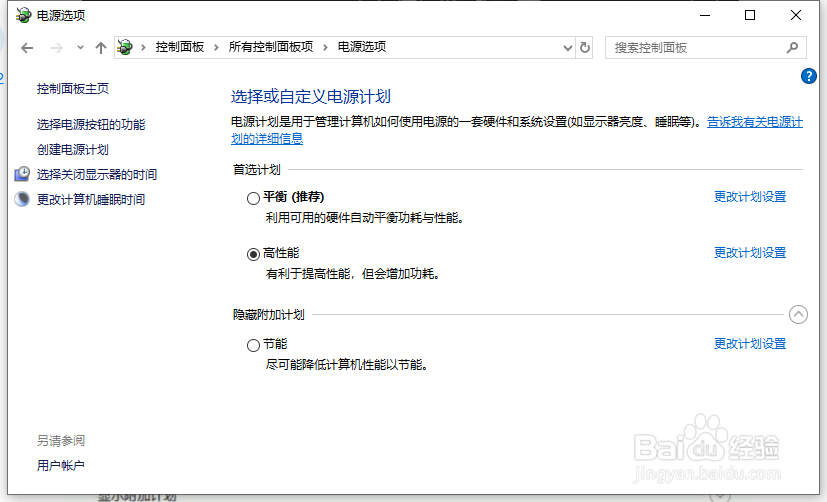Image resolution: width=827 pixels, height=502 pixels.
Task: Minimize the 电源选项 window
Action: click(705, 15)
